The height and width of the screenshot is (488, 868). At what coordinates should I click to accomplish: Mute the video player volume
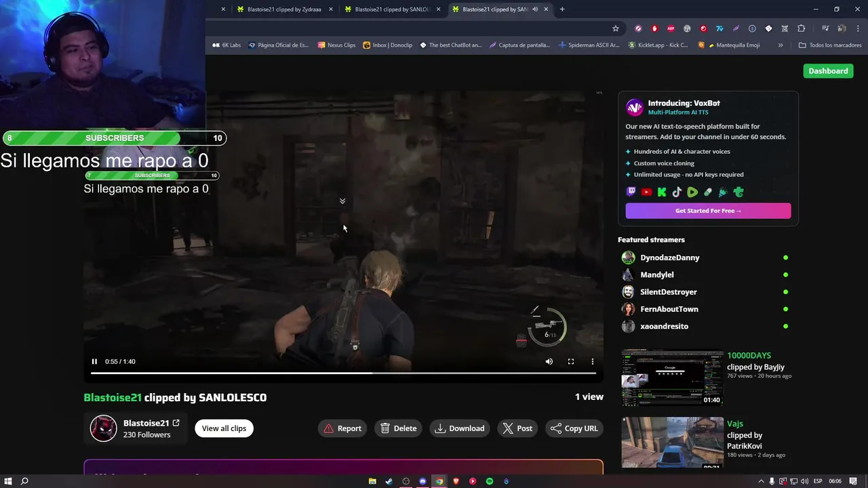pos(549,361)
